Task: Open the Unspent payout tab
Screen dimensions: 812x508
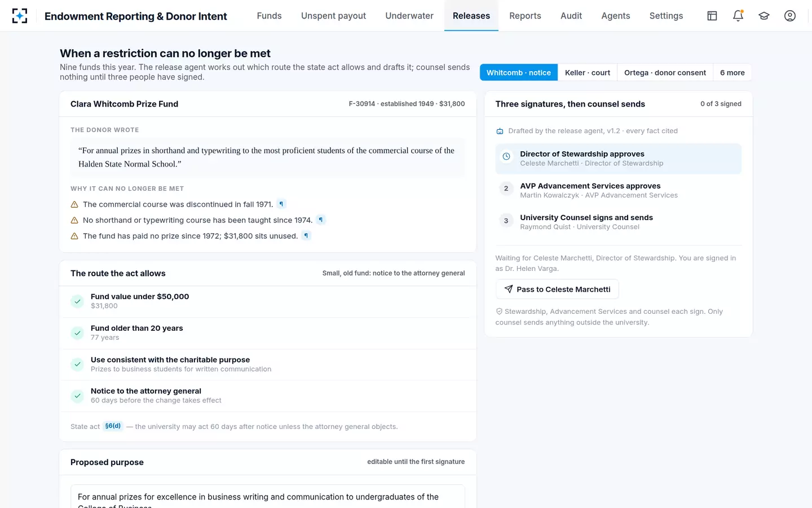Action: [333, 16]
